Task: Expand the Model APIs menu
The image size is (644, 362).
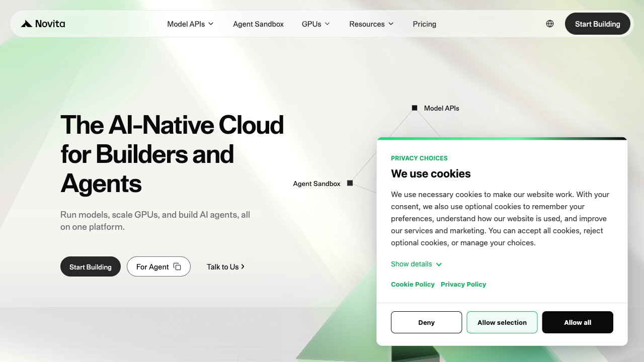Action: click(x=191, y=24)
